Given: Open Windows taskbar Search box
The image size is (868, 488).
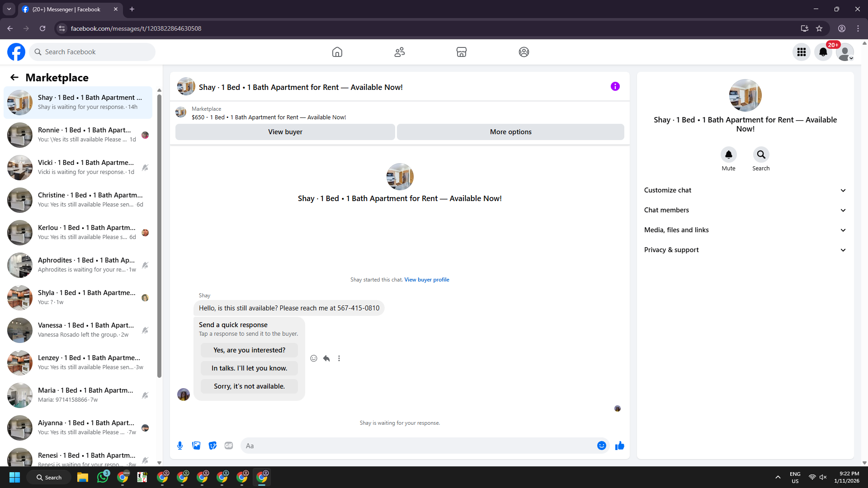Looking at the screenshot, I should point(49,477).
